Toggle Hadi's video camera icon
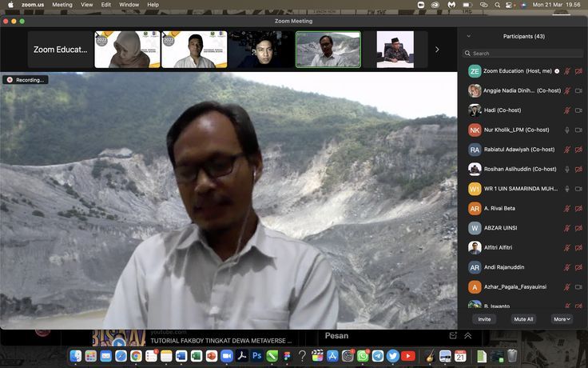 pos(578,110)
